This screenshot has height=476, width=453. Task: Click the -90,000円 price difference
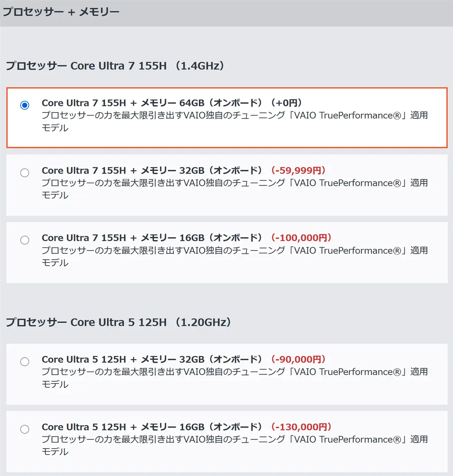[x=298, y=359]
